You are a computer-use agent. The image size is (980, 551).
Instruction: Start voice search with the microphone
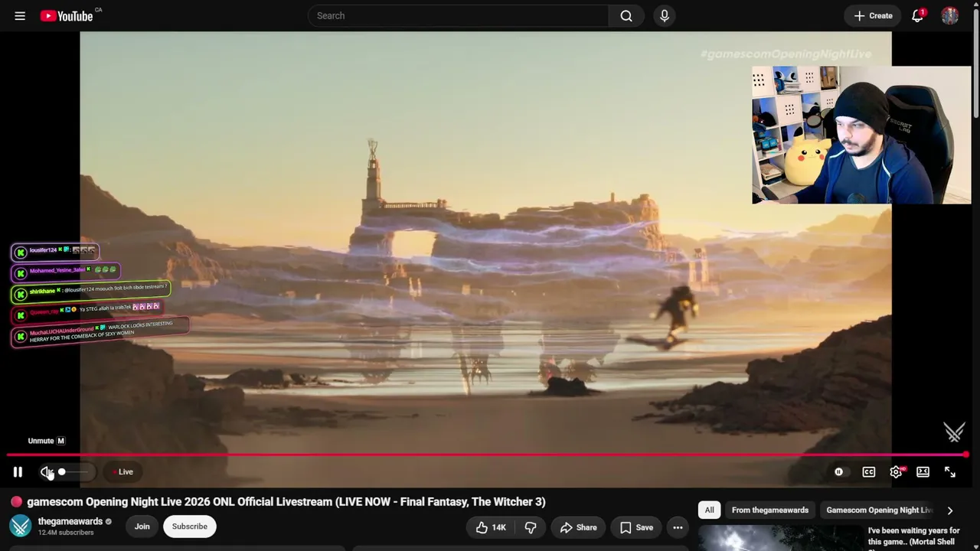[x=664, y=15]
